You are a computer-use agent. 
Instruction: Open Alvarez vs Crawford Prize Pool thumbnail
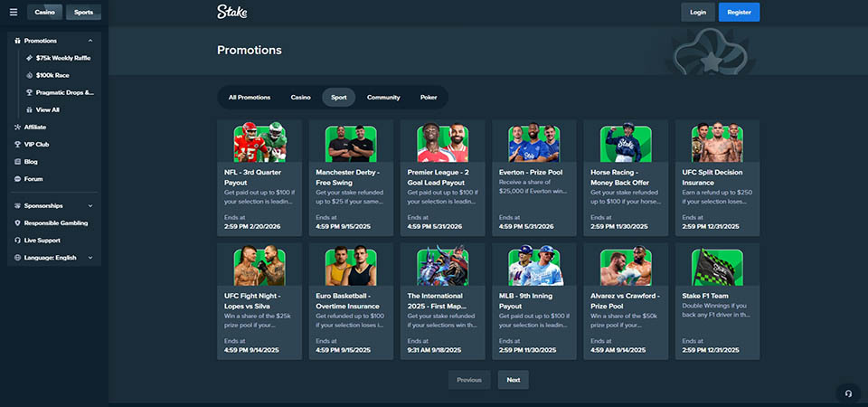626,266
